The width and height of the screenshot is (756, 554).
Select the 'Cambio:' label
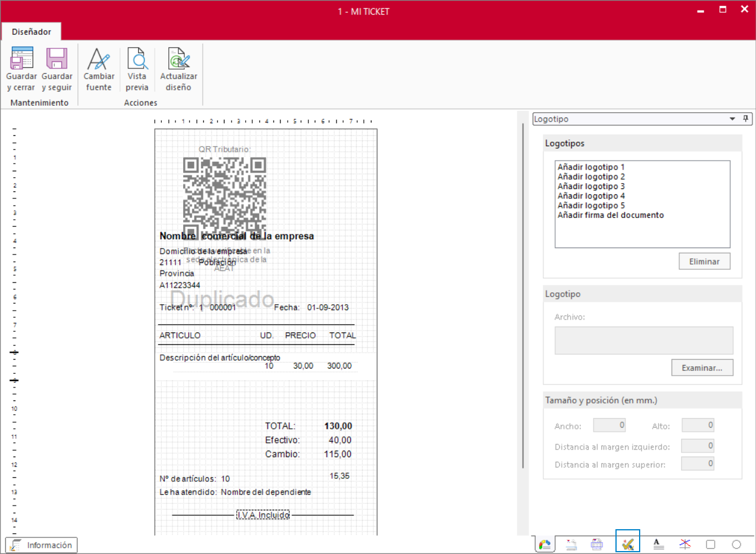282,454
